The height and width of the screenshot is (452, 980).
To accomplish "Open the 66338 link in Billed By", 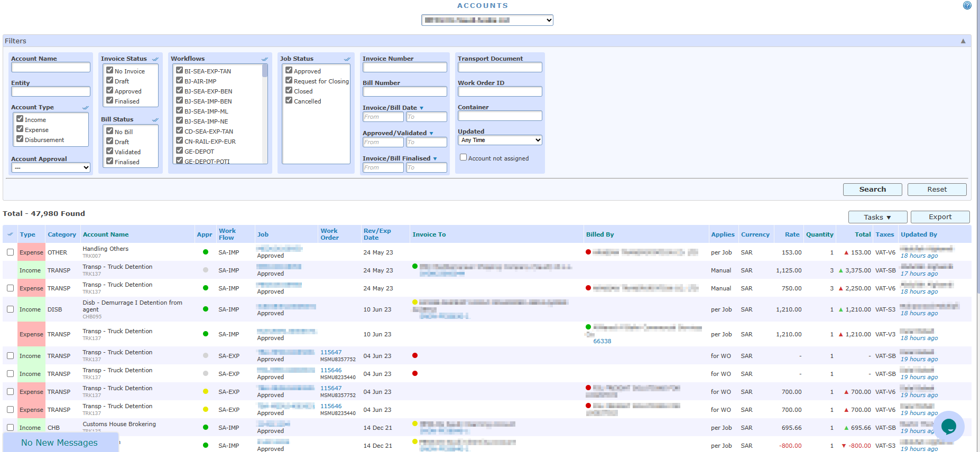I will pos(602,341).
